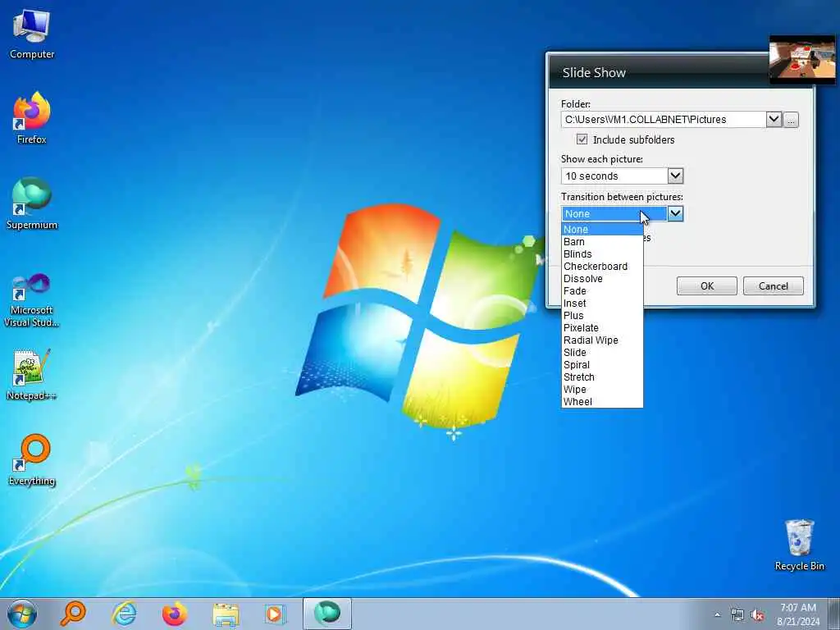The height and width of the screenshot is (630, 840).
Task: Pick the Slide transition option
Action: pyautogui.click(x=602, y=353)
